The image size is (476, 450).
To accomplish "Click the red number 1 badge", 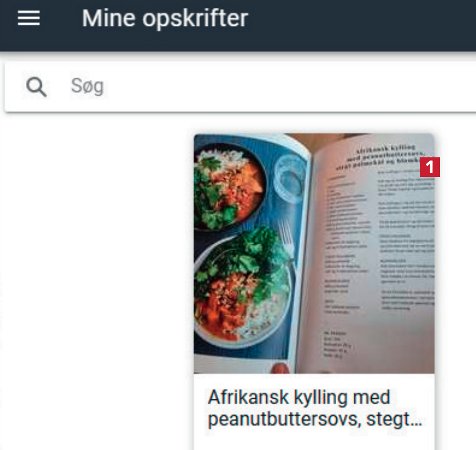I will coord(430,167).
